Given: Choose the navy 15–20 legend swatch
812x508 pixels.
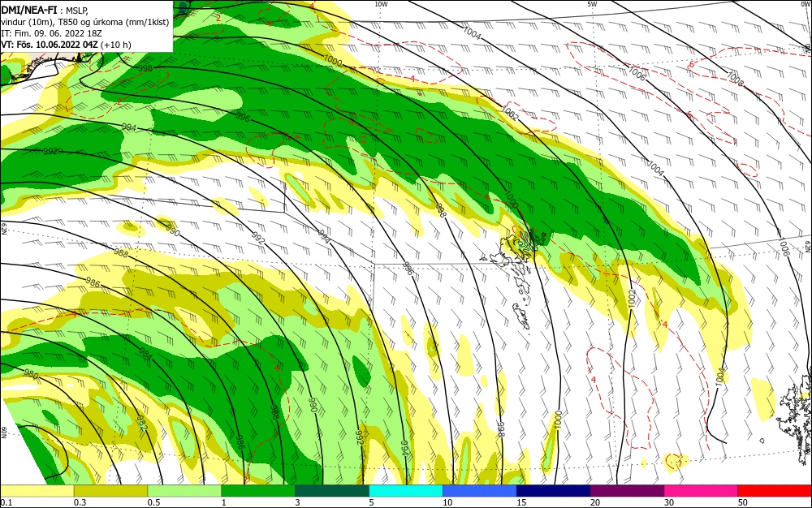Looking at the screenshot, I should point(554,491).
